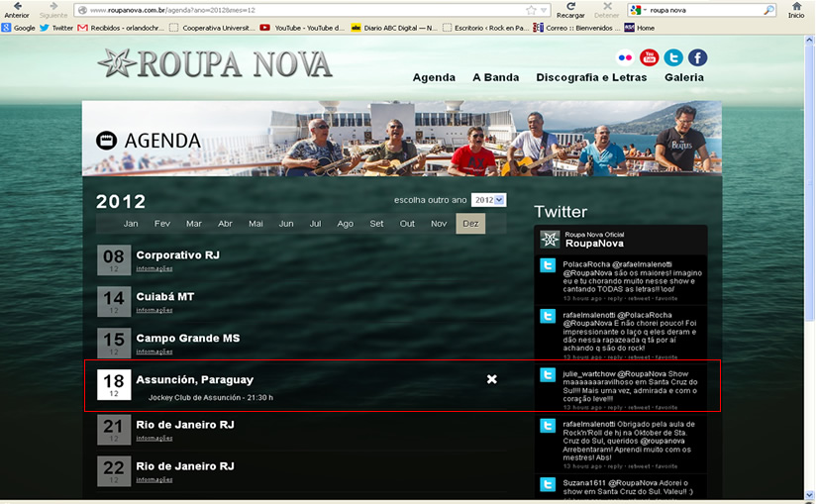Select the Ago month tab
818x504 pixels.
pyautogui.click(x=345, y=224)
